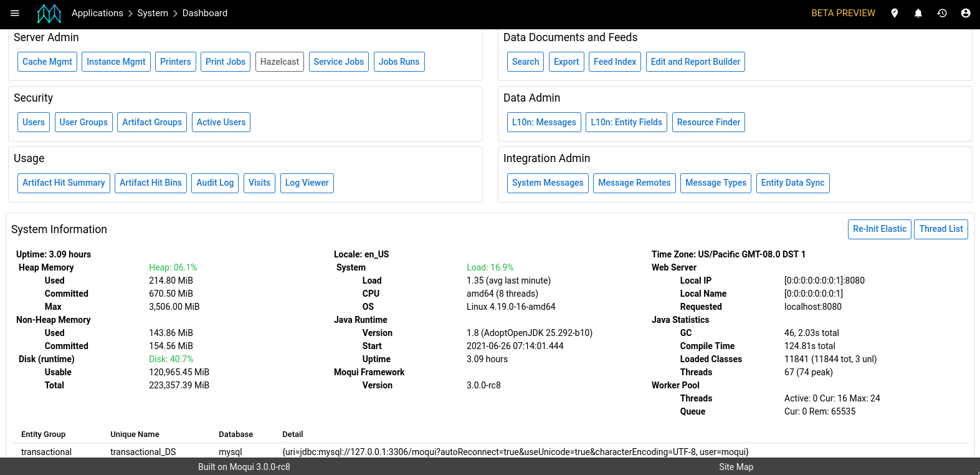Click the Moqui logo icon
Screen dimensions: 980x475
click(49, 13)
